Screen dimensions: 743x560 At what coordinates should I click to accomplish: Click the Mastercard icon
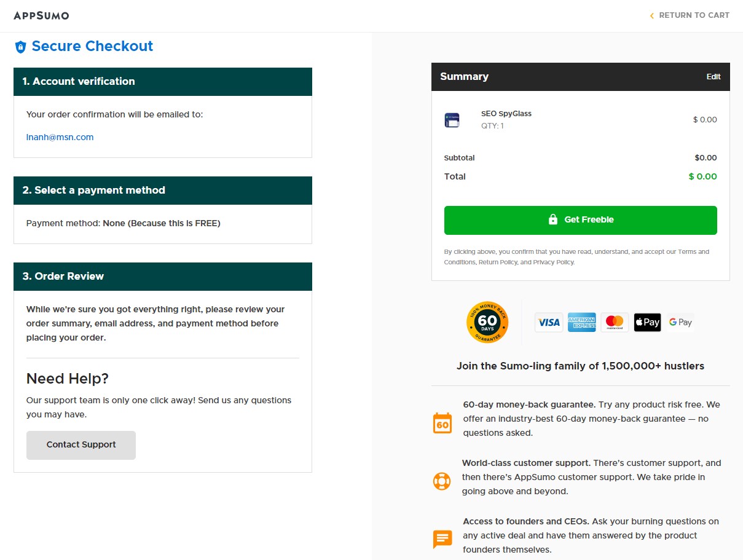pyautogui.click(x=615, y=322)
